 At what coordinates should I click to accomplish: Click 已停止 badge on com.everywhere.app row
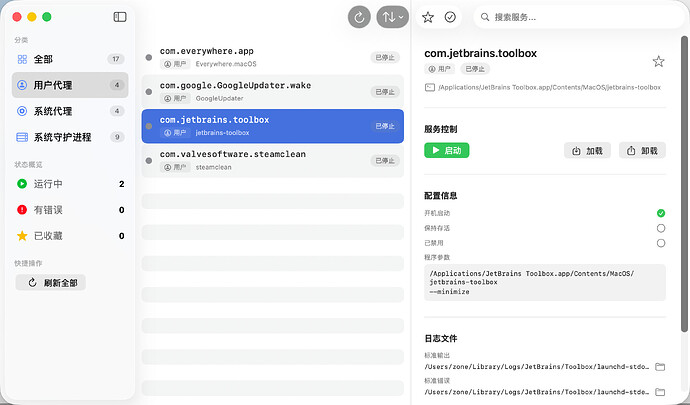click(x=385, y=57)
